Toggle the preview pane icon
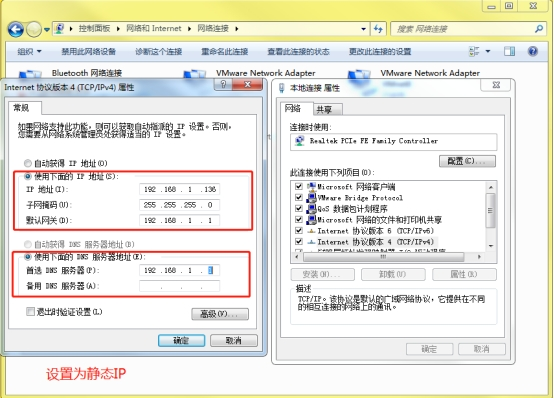 509,52
